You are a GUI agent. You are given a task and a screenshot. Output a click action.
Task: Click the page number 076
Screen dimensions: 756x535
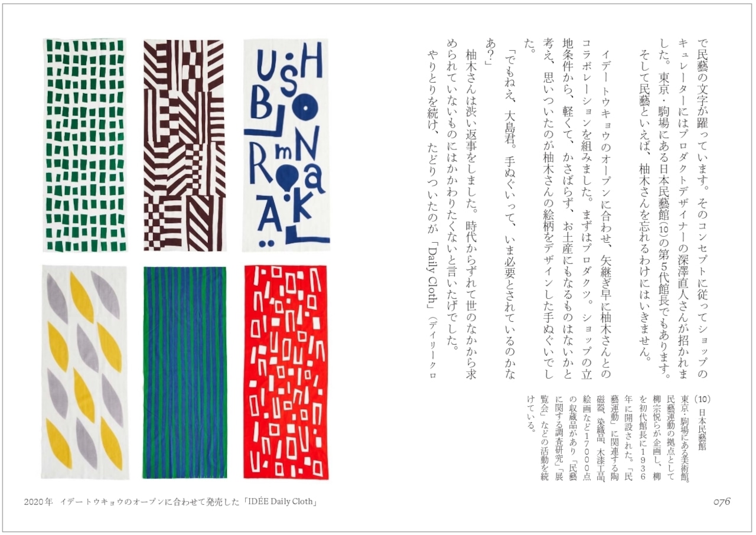coord(722,502)
